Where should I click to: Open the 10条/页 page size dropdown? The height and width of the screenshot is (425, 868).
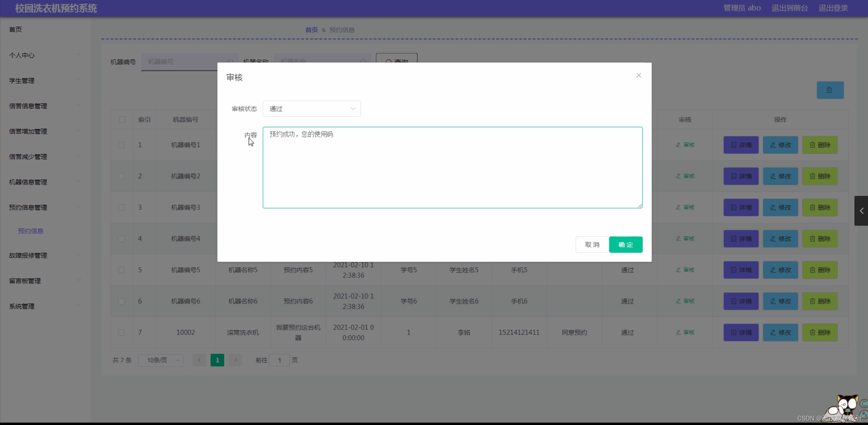(161, 360)
